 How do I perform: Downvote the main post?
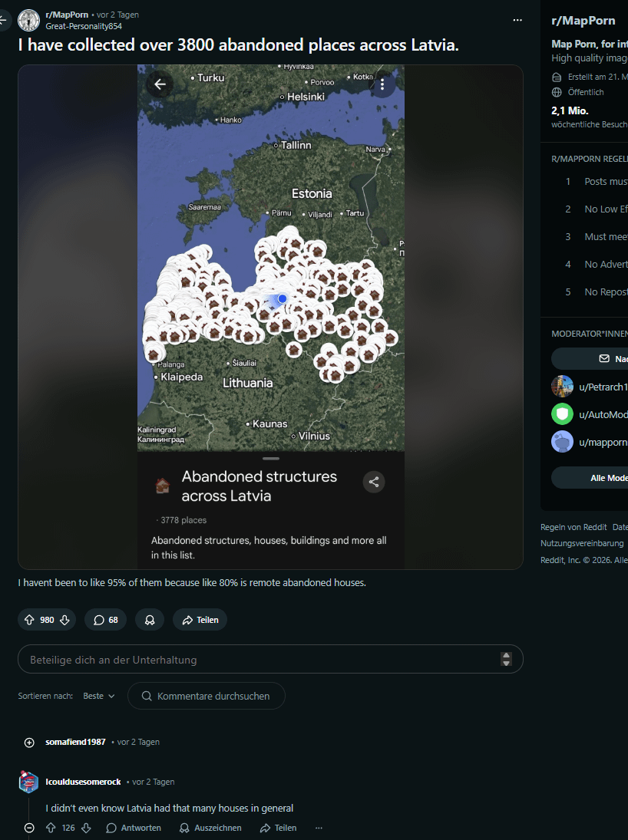point(65,620)
